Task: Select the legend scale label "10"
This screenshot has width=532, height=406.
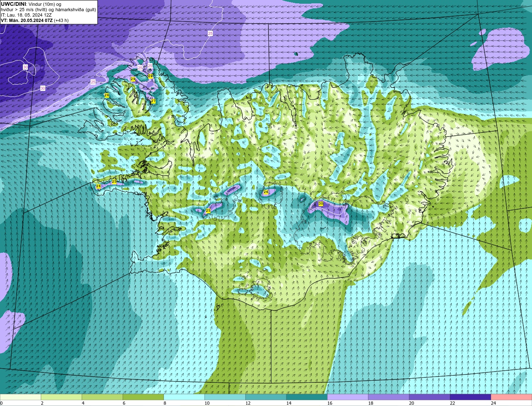Action: click(x=207, y=403)
